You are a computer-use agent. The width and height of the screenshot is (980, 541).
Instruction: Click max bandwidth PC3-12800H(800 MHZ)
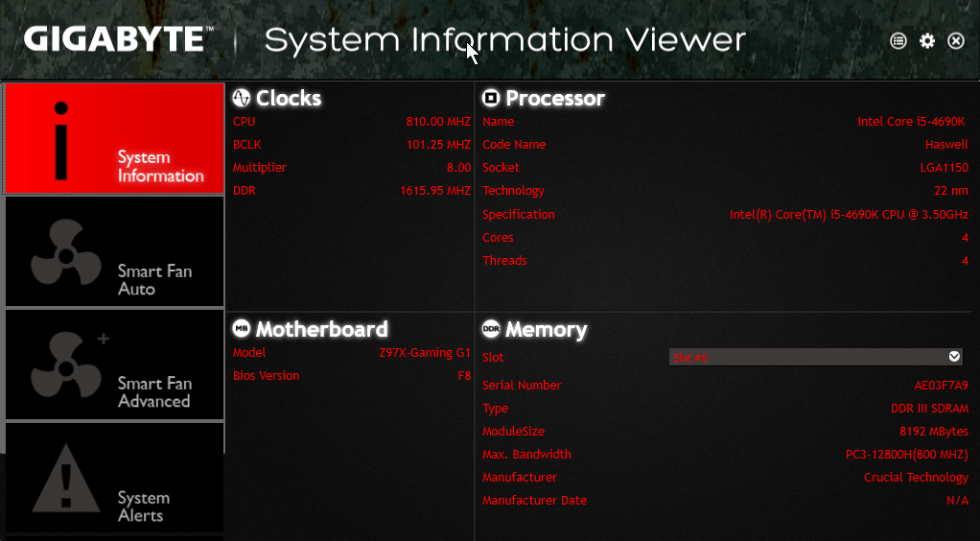pyautogui.click(x=907, y=455)
